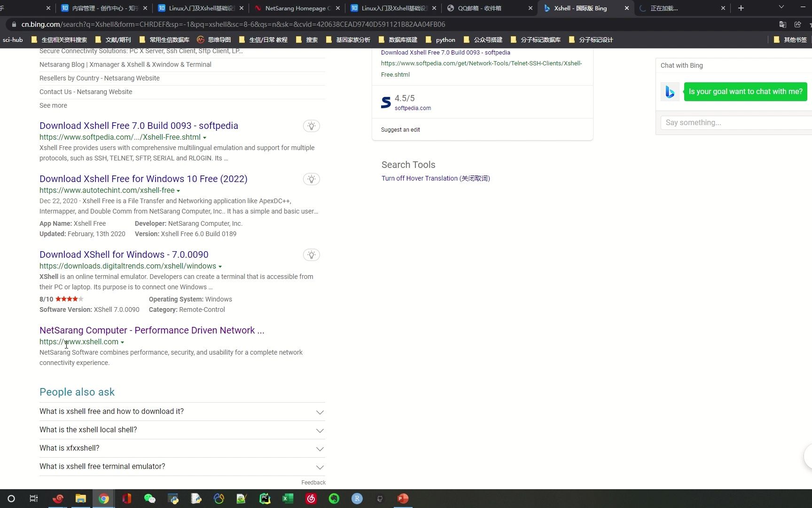The image size is (812, 508).
Task: Switch to the 内容管理 创作中心 tab
Action: (104, 8)
